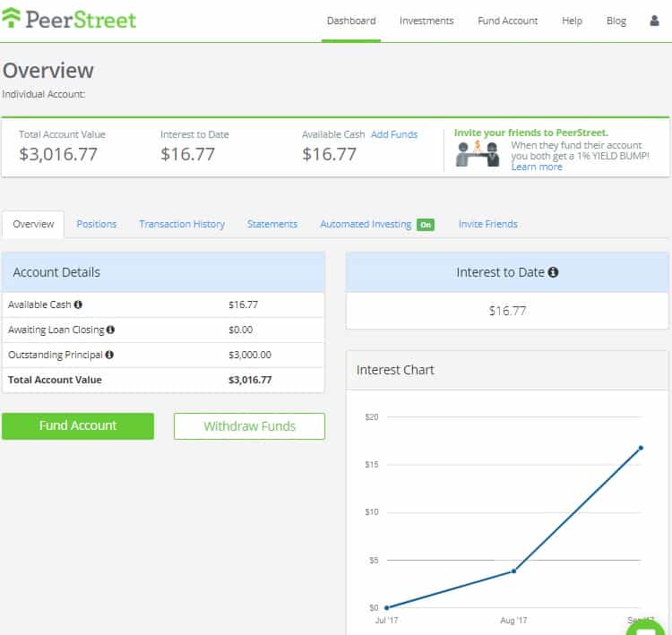Open the Investments nav item
The height and width of the screenshot is (635, 672).
click(426, 21)
